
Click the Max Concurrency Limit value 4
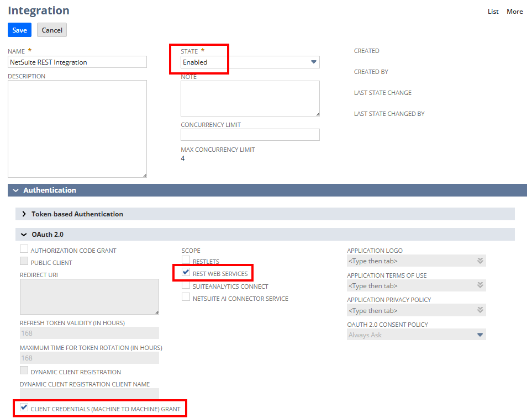point(183,158)
